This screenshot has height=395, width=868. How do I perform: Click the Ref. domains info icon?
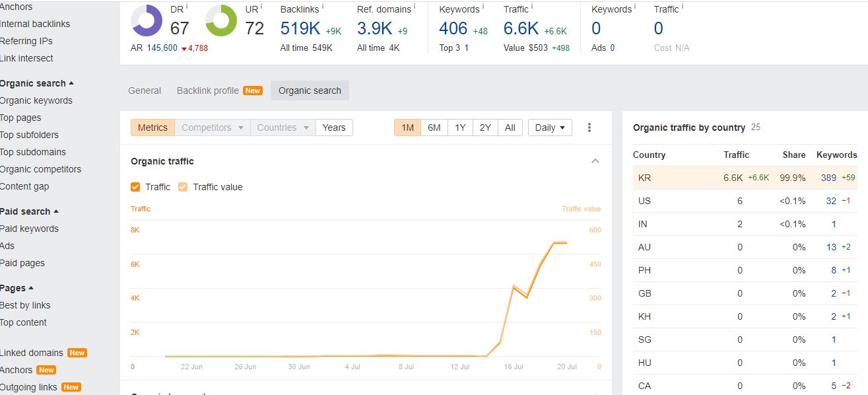[x=416, y=7]
